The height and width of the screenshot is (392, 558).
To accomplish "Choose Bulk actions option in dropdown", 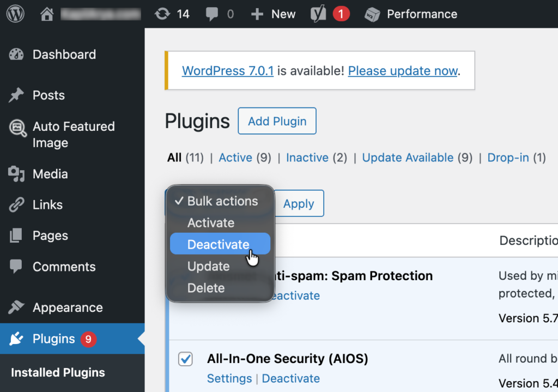I will (x=220, y=201).
